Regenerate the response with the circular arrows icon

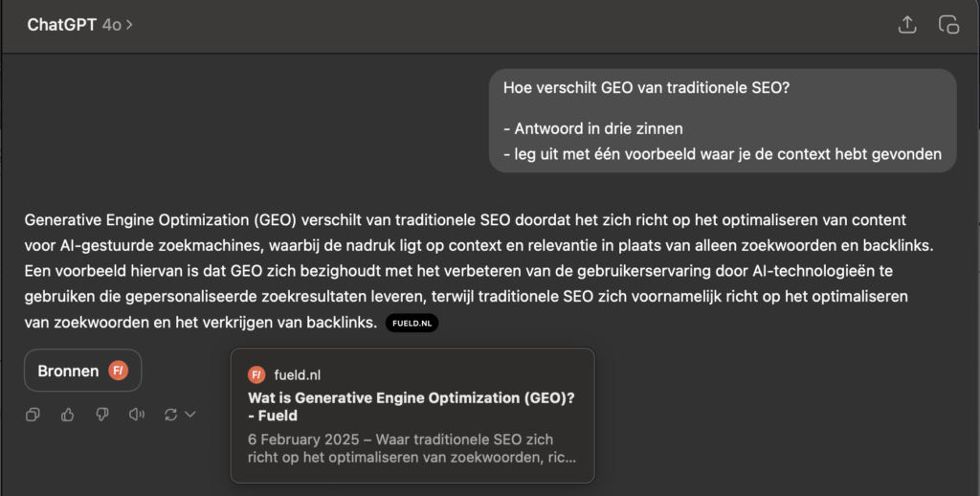pyautogui.click(x=170, y=415)
